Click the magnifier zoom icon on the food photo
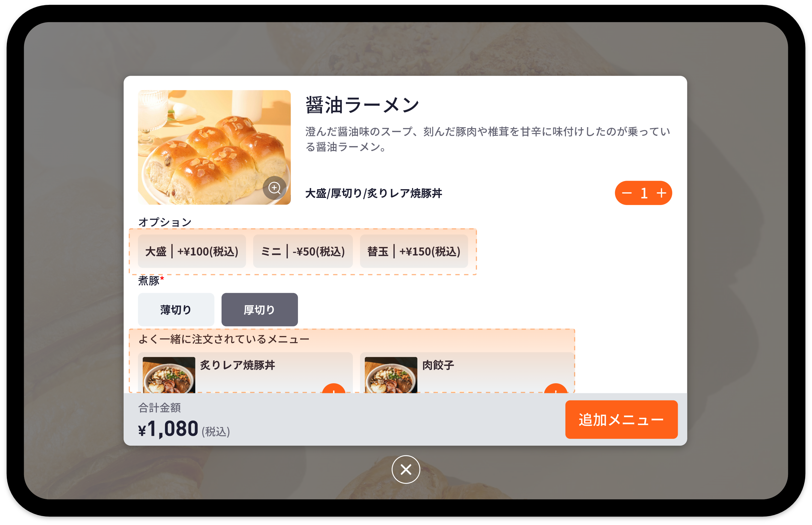This screenshot has width=812, height=525. click(274, 188)
